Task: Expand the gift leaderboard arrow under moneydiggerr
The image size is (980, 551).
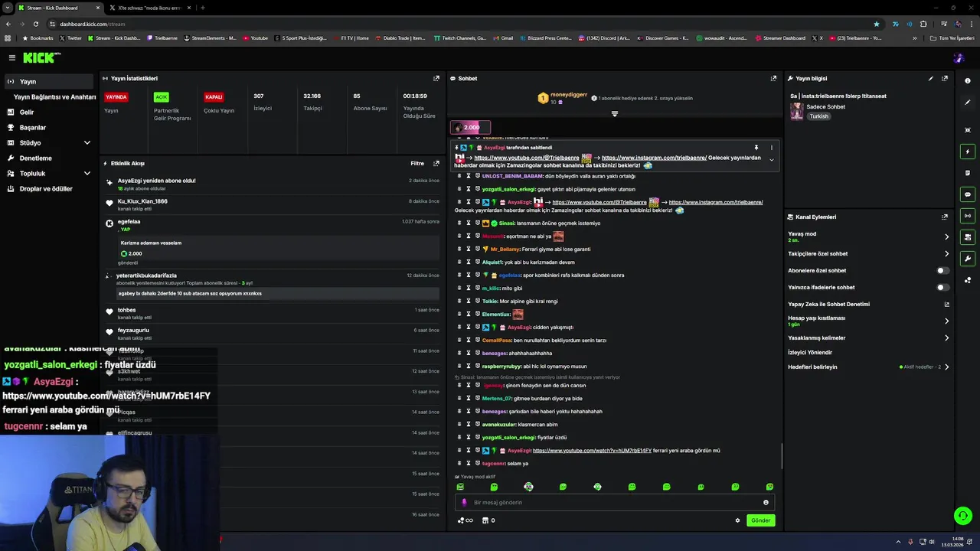Action: [614, 114]
